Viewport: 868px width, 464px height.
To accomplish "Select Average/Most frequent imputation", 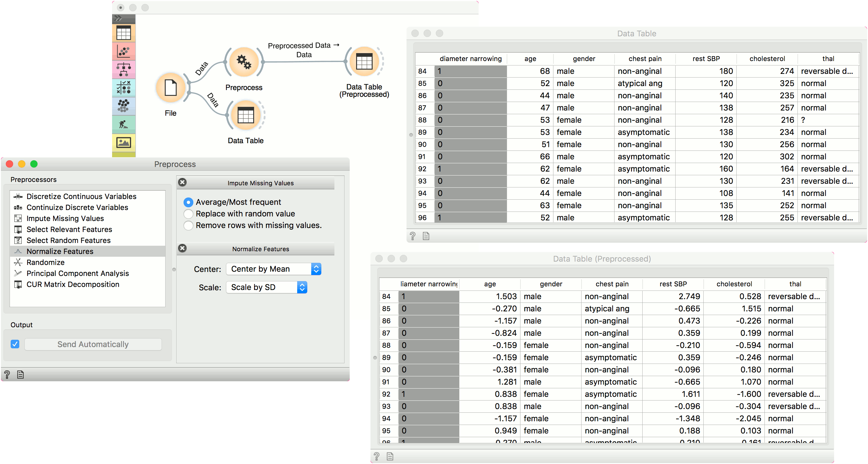I will coord(188,202).
